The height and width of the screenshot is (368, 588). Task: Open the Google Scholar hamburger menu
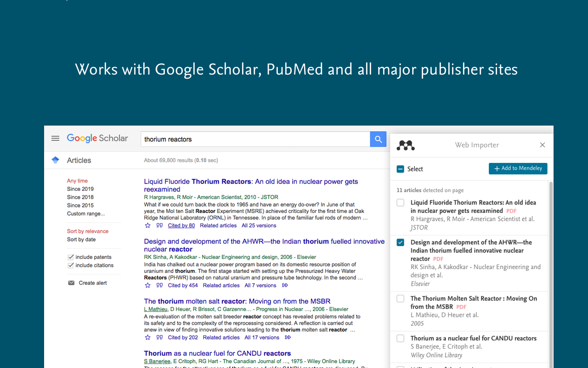coord(55,138)
